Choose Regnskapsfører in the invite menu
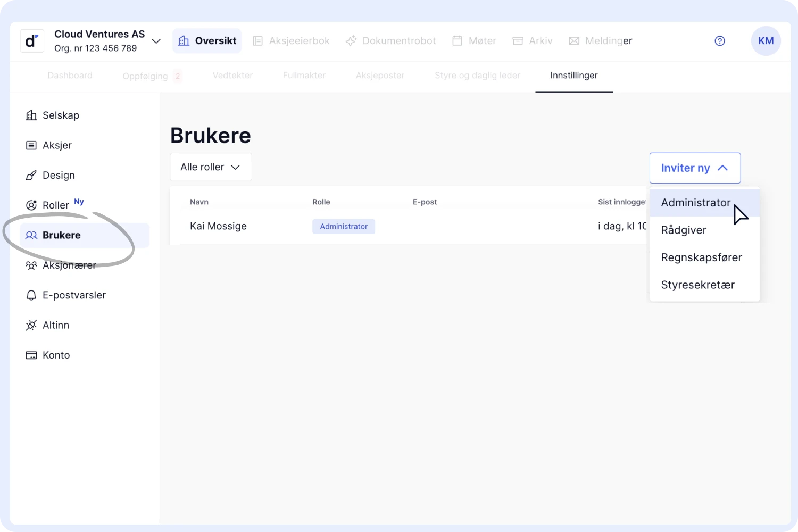Image resolution: width=798 pixels, height=532 pixels. (701, 257)
